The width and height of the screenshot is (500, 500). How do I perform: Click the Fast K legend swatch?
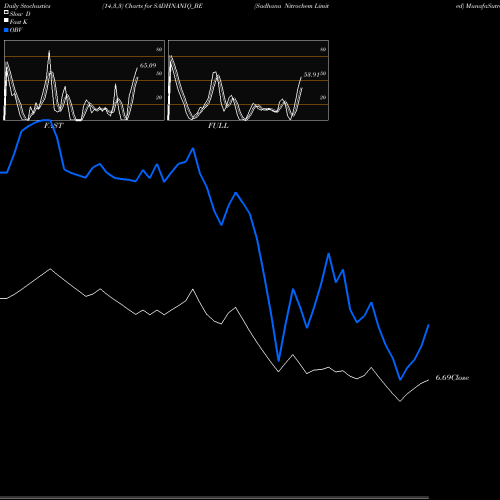pos(6,20)
